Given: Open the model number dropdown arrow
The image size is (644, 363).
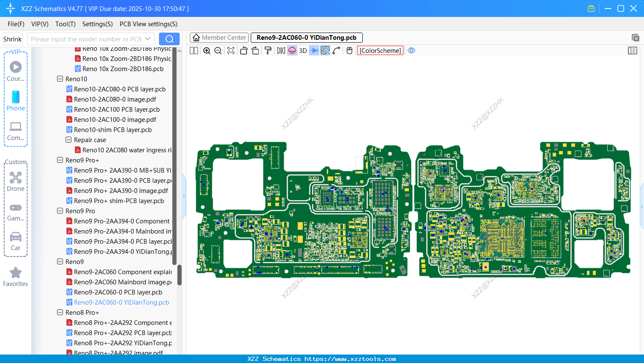Looking at the screenshot, I should tap(148, 39).
